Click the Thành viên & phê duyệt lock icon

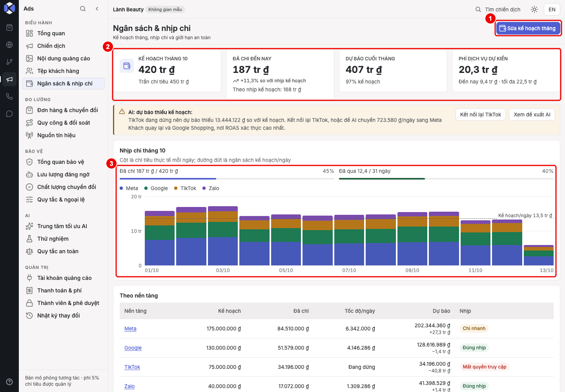[29, 303]
